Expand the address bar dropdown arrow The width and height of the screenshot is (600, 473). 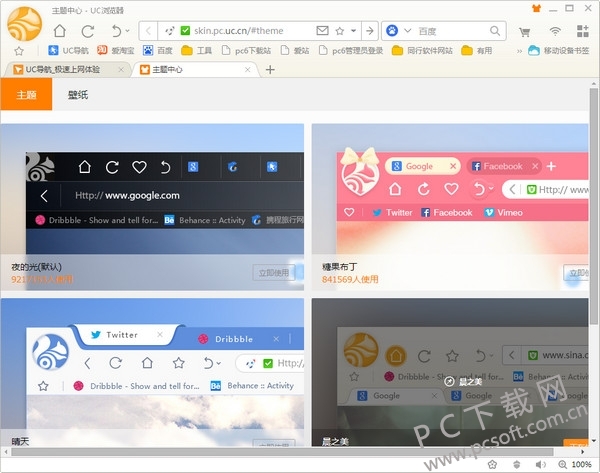coord(354,31)
